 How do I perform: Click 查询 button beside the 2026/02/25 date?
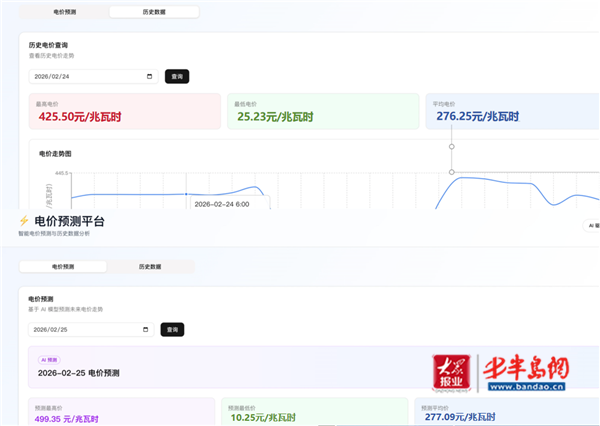pyautogui.click(x=172, y=329)
